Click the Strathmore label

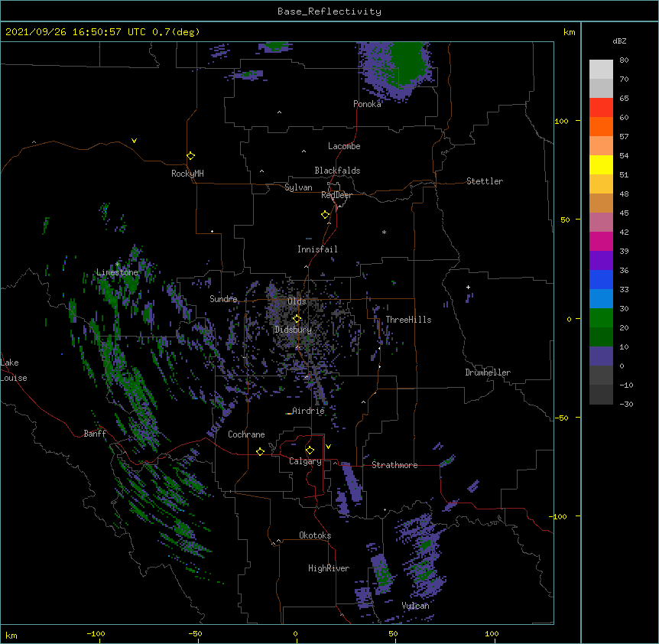pyautogui.click(x=394, y=465)
